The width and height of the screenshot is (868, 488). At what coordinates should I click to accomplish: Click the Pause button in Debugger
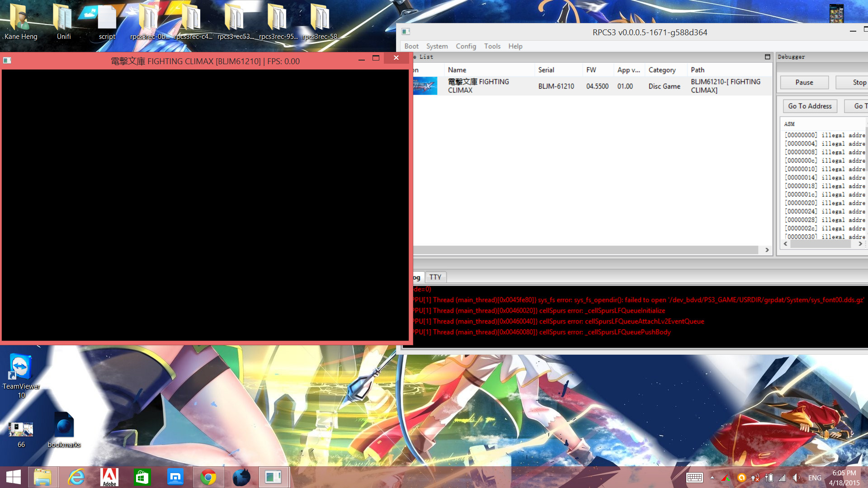804,82
